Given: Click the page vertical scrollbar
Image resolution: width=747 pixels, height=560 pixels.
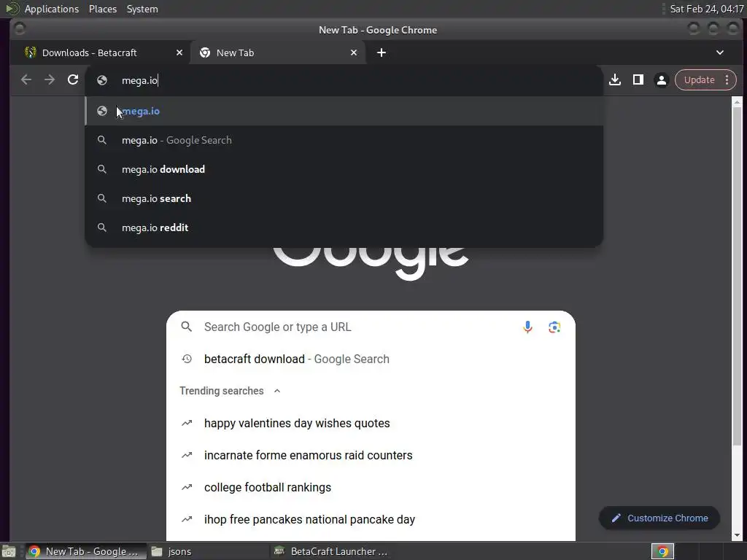Looking at the screenshot, I should (x=737, y=276).
